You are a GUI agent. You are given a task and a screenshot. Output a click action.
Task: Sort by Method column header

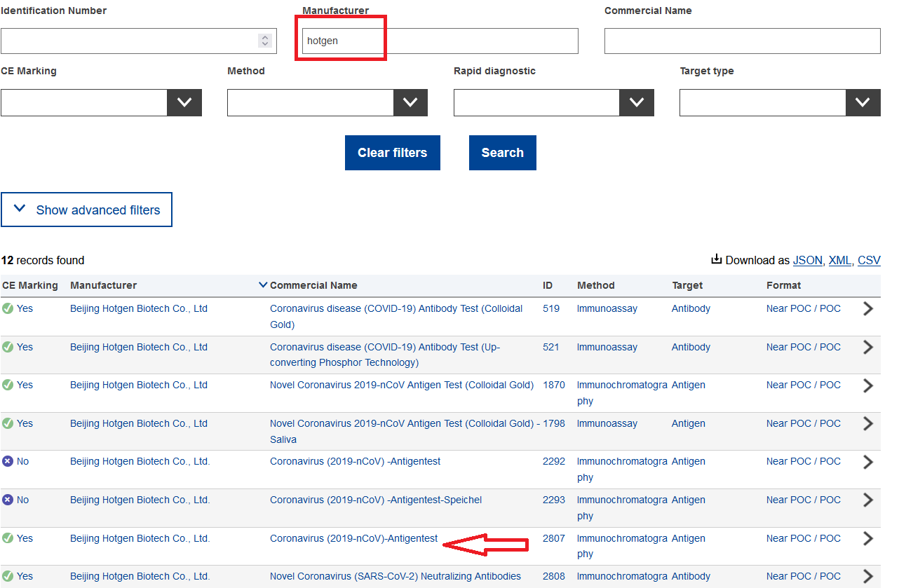596,285
